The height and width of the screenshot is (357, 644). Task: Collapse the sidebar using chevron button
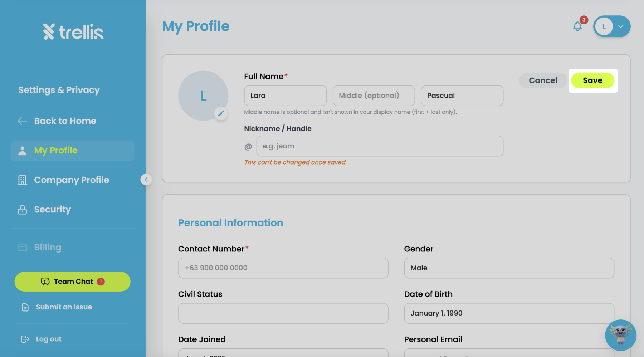point(146,180)
